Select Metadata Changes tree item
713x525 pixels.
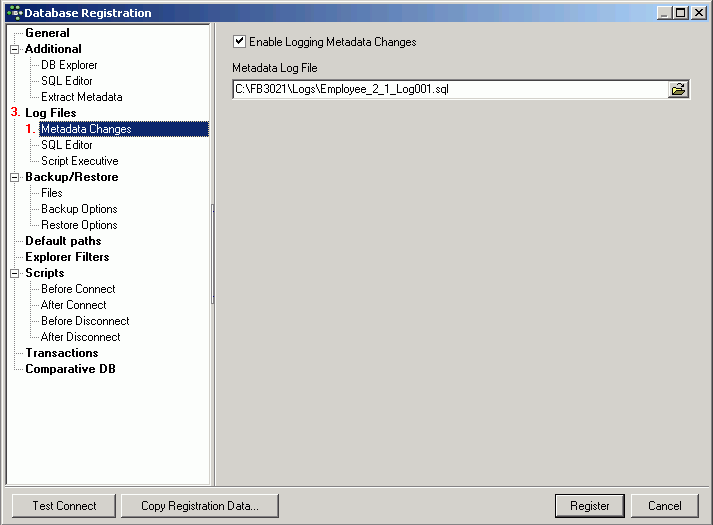tap(124, 129)
